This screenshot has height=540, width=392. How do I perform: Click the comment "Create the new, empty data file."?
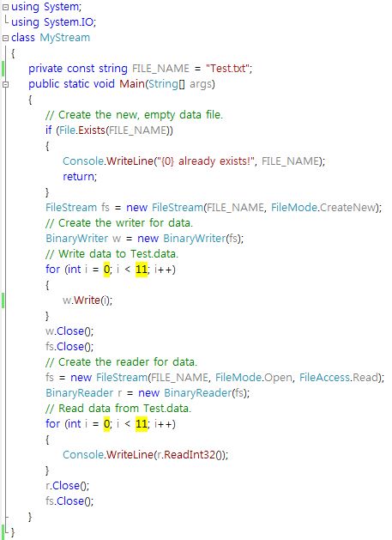[134, 115]
